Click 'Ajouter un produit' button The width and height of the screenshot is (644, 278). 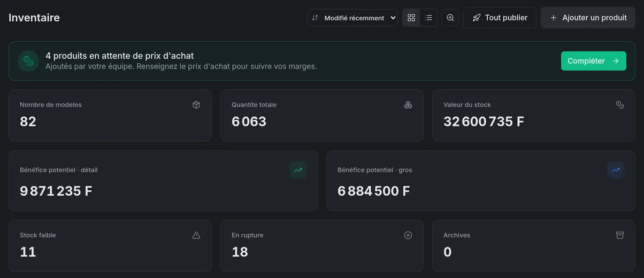pyautogui.click(x=588, y=18)
